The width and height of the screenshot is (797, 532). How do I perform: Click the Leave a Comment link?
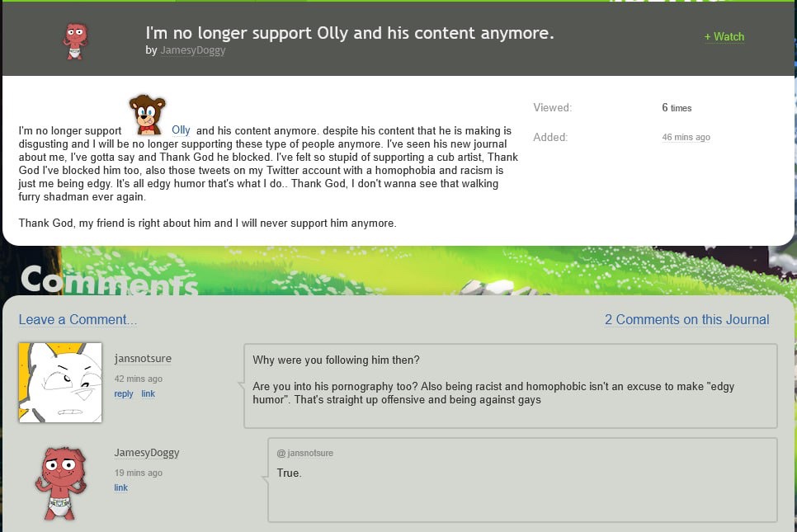[x=78, y=320]
